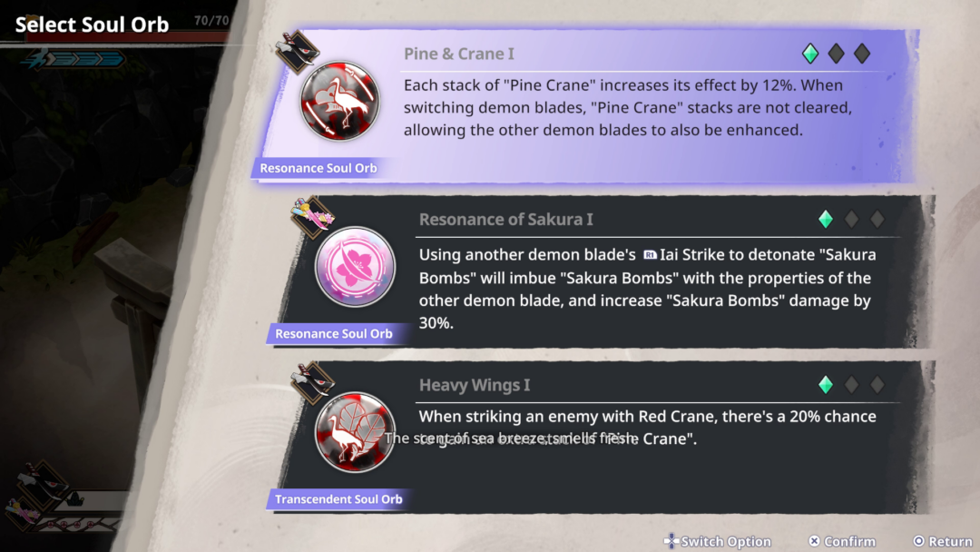Choose the pink Resonance of Sakura orb icon
980x552 pixels.
(355, 267)
